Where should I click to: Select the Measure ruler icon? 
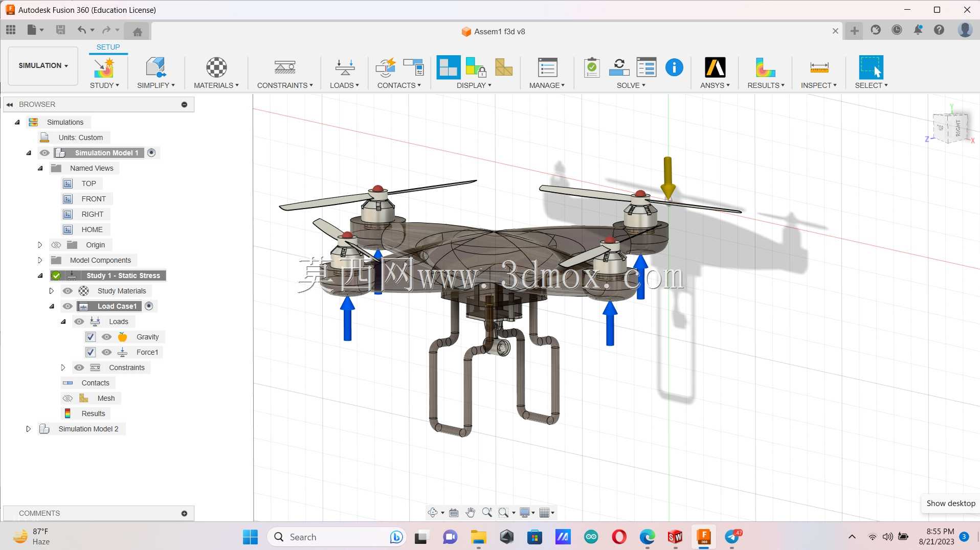(819, 67)
